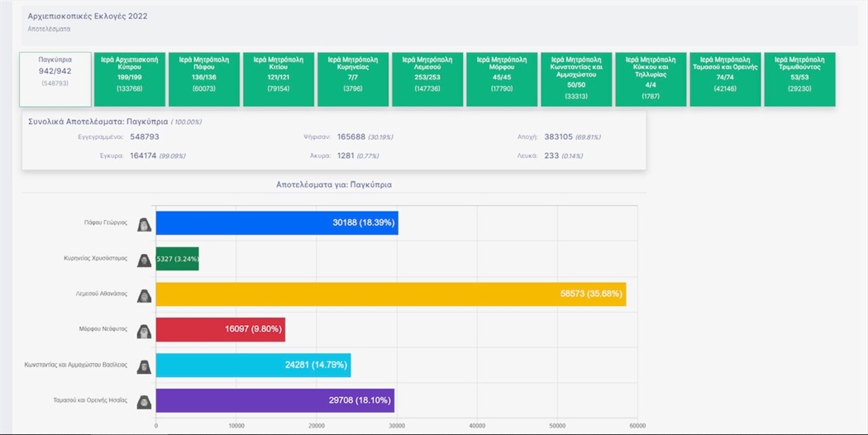Click the Ταμασού και Ορεινής Ησαΐας portrait
This screenshot has width=868, height=435.
click(x=144, y=402)
